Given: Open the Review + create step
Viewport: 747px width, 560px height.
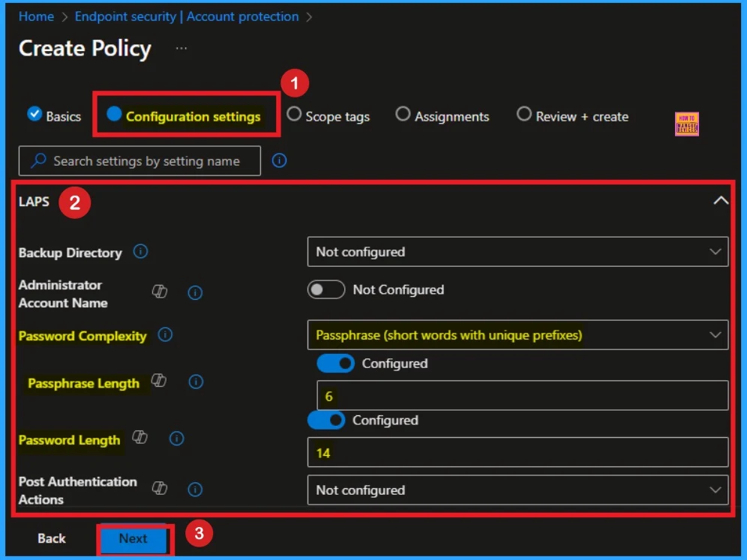Looking at the screenshot, I should click(x=573, y=115).
